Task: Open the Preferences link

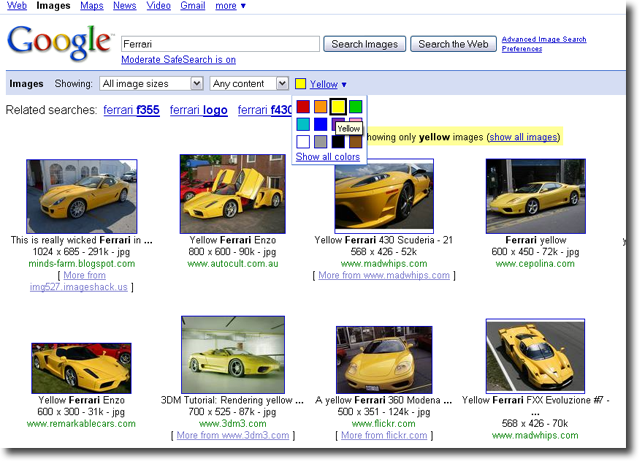Action: [522, 49]
